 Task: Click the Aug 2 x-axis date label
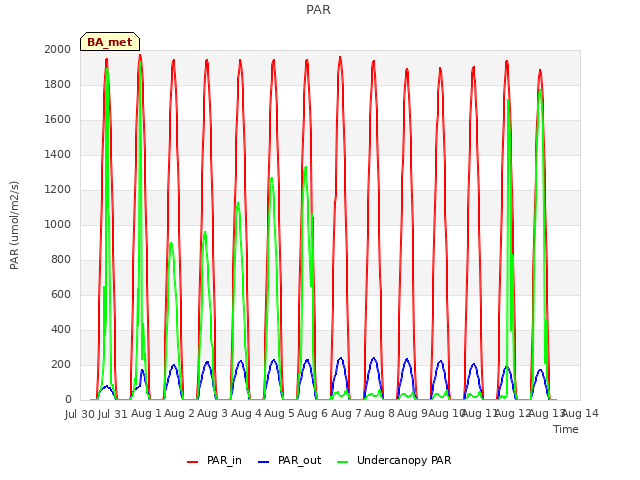click(x=179, y=414)
